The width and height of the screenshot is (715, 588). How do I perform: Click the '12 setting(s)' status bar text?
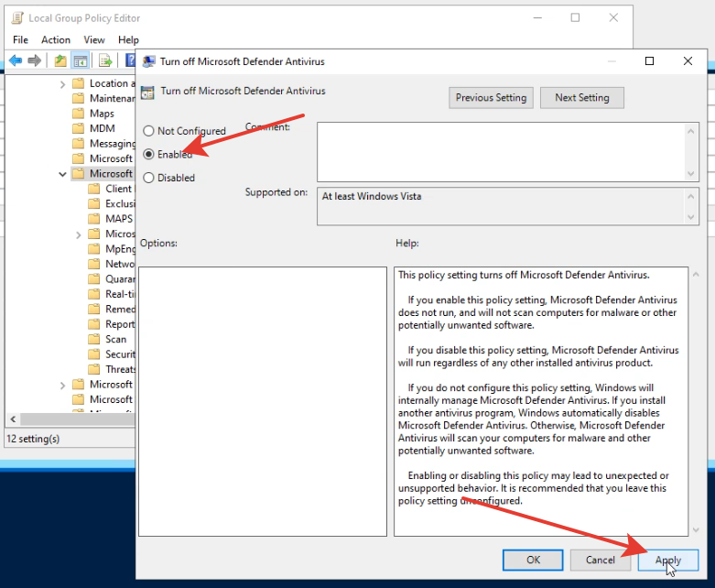tap(33, 439)
